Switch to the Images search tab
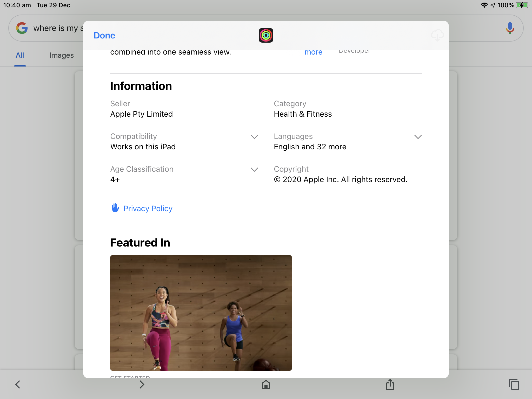Screen dimensions: 532x399 [61, 55]
